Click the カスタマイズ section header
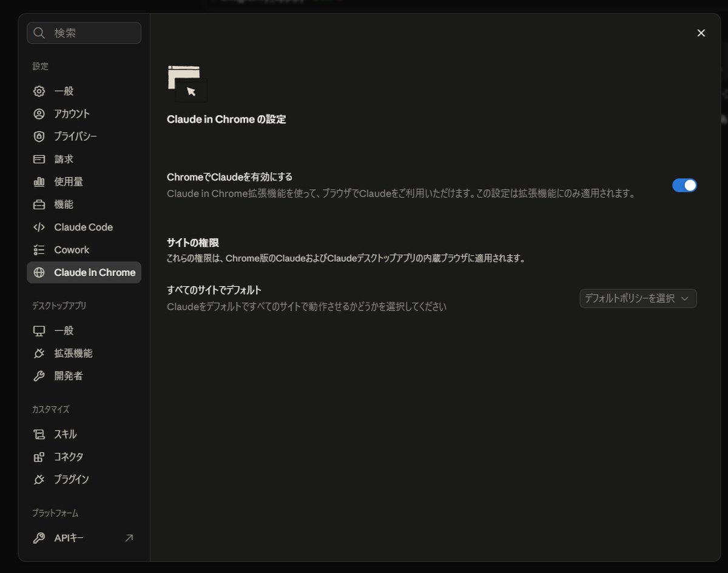Image resolution: width=728 pixels, height=573 pixels. [50, 409]
